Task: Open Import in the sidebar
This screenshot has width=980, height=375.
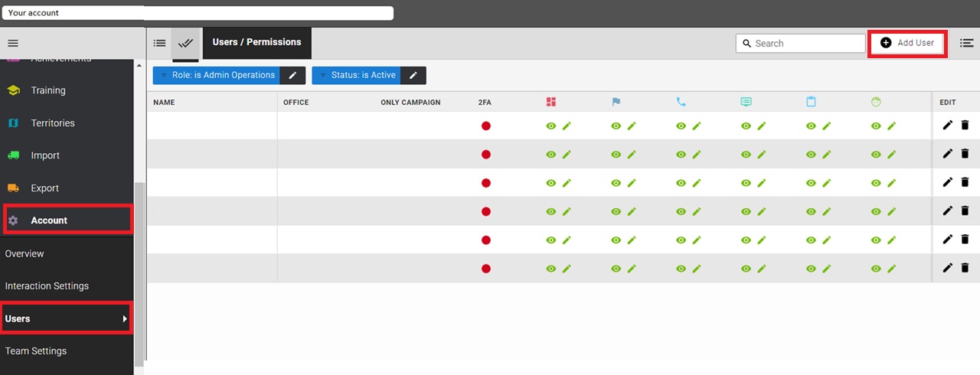Action: (x=45, y=155)
